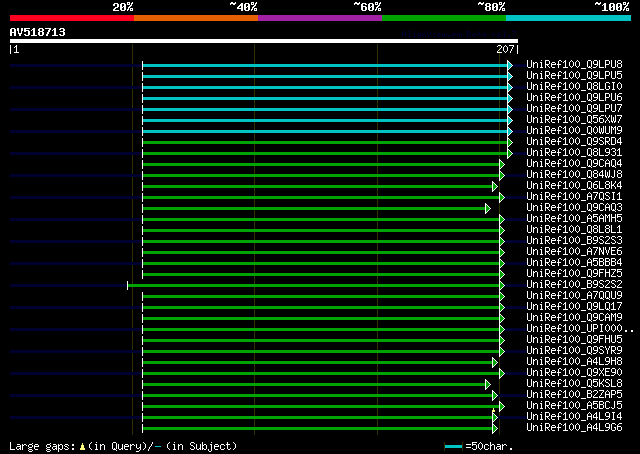Image resolution: width=640 pixels, height=454 pixels.
Task: Select the UniRef100_A4L9G6 label
Action: [574, 428]
